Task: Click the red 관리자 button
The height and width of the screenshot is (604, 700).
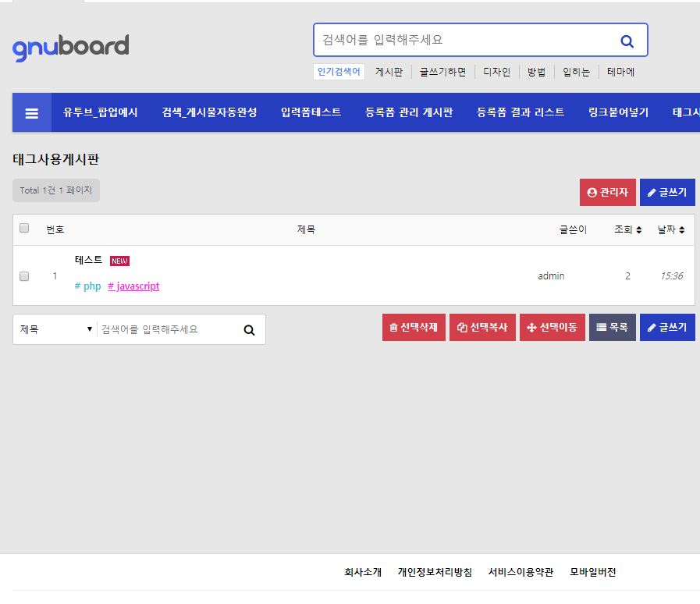Action: click(x=607, y=192)
